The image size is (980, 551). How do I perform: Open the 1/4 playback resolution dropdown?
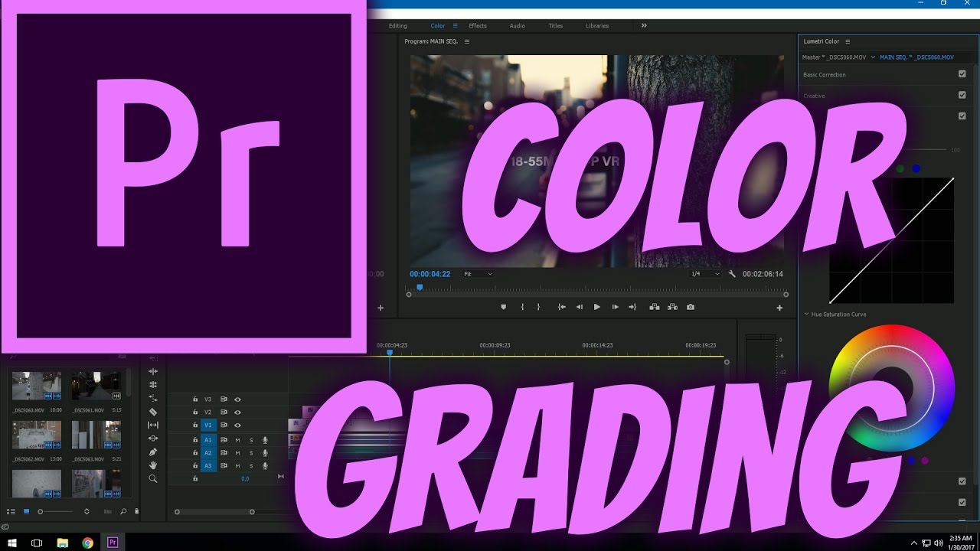tap(705, 274)
